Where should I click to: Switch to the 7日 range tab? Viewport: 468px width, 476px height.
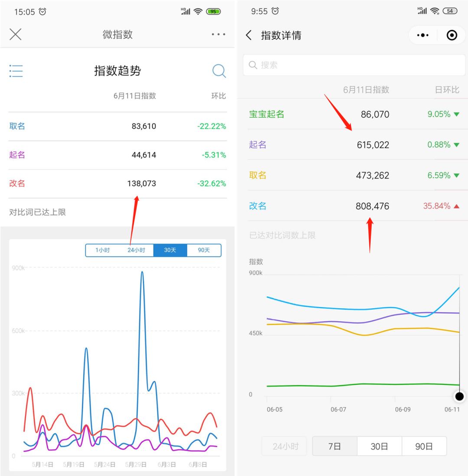point(335,446)
